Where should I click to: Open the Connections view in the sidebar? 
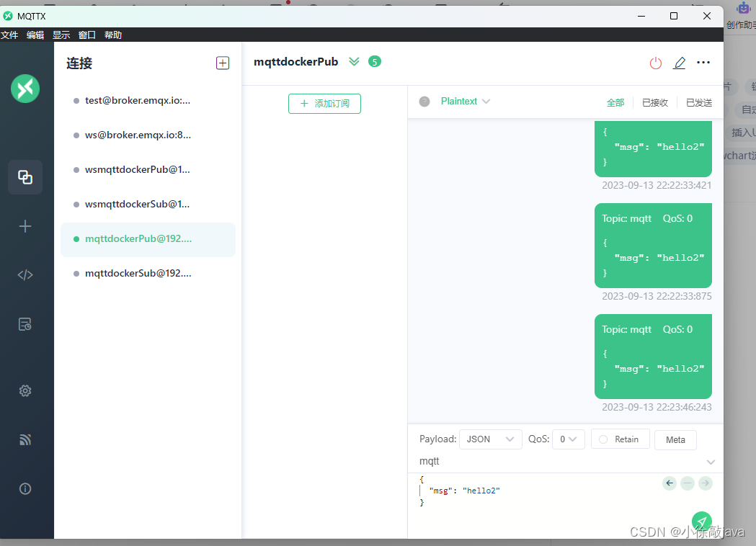click(x=25, y=177)
